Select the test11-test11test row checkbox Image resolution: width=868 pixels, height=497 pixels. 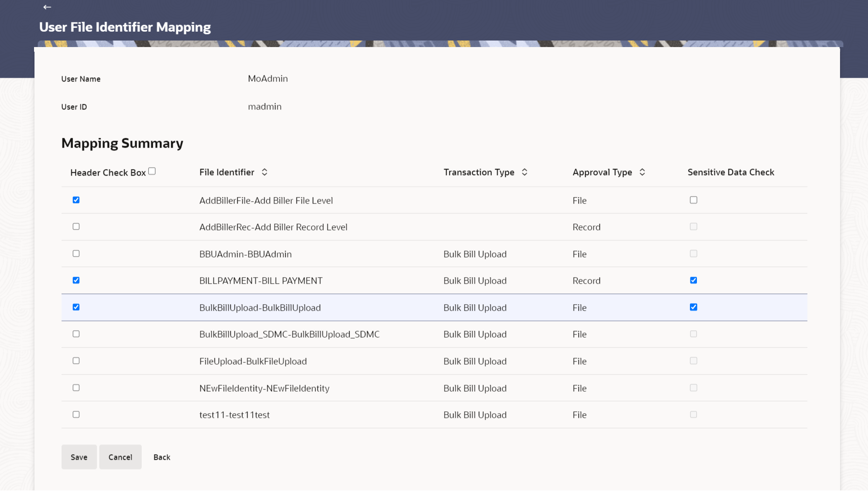76,414
